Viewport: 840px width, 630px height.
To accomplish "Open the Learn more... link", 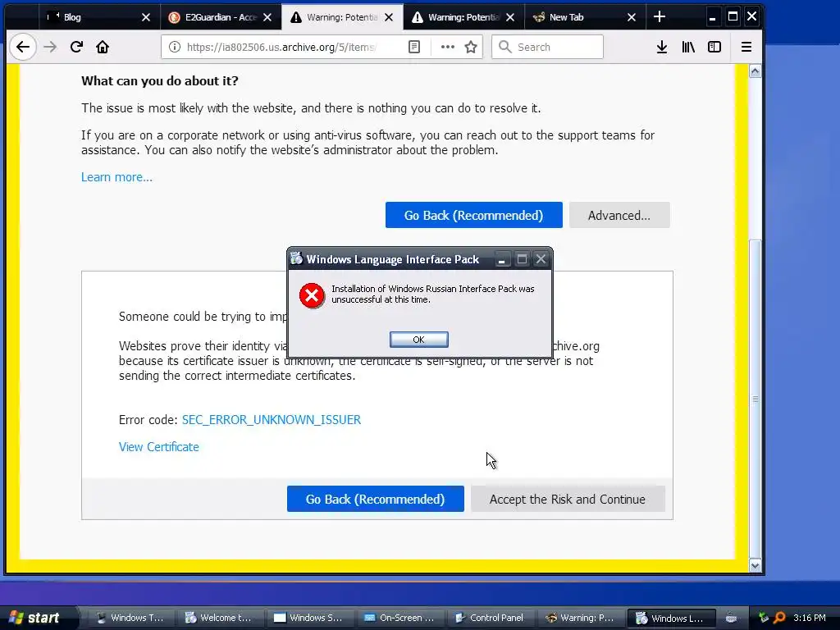I will coord(116,177).
